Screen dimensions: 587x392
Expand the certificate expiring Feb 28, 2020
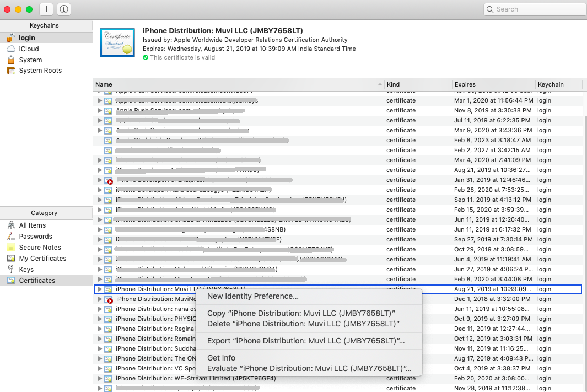click(x=100, y=190)
